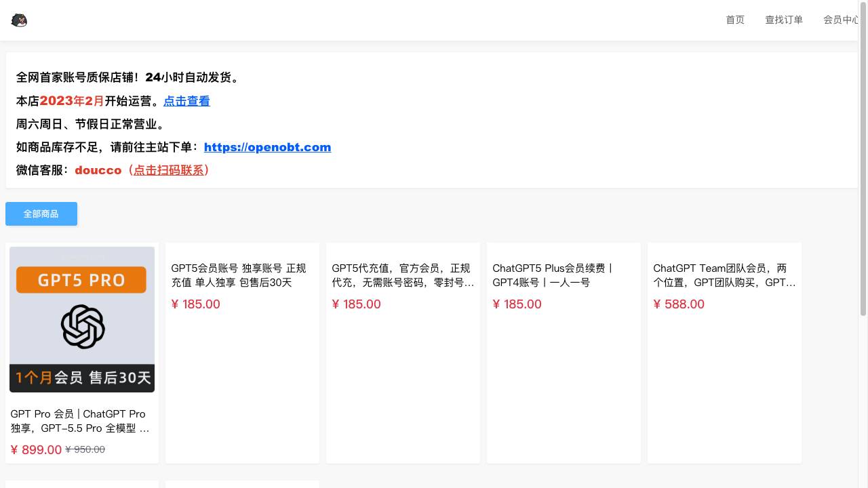
Task: Click the 全网首家账号质保店铺 announcement line
Action: (128, 78)
